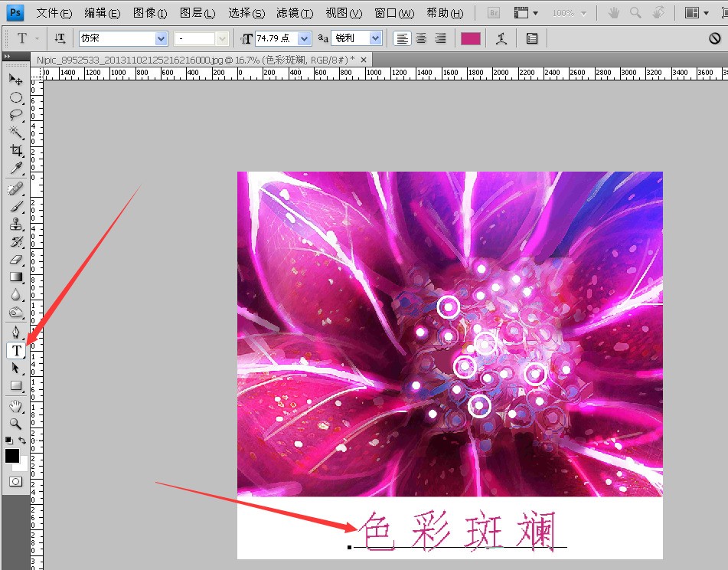Screen dimensions: 728x570
Task: Select the Hand tool in toolbox
Action: coord(16,407)
